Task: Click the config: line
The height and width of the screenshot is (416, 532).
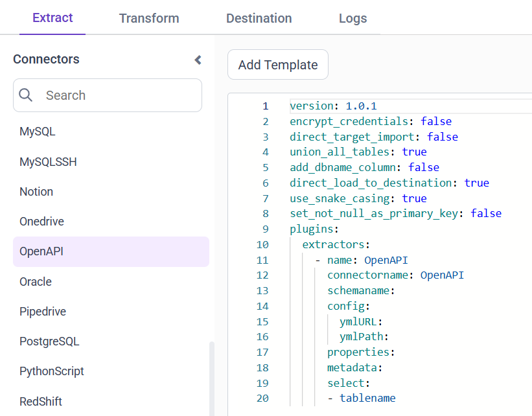Action: tap(349, 306)
